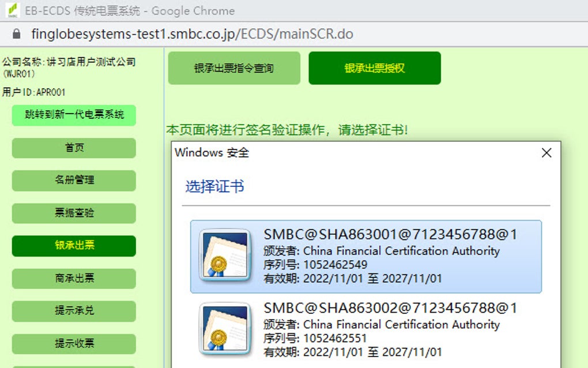
Task: Close the Windows 安全 certificate dialog
Action: tap(546, 153)
